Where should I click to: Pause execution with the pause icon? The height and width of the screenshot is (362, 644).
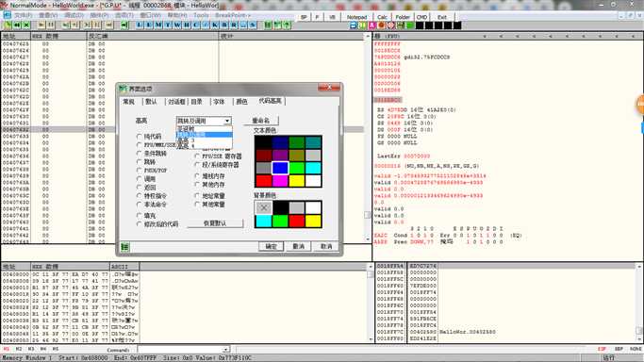[x=51, y=25]
